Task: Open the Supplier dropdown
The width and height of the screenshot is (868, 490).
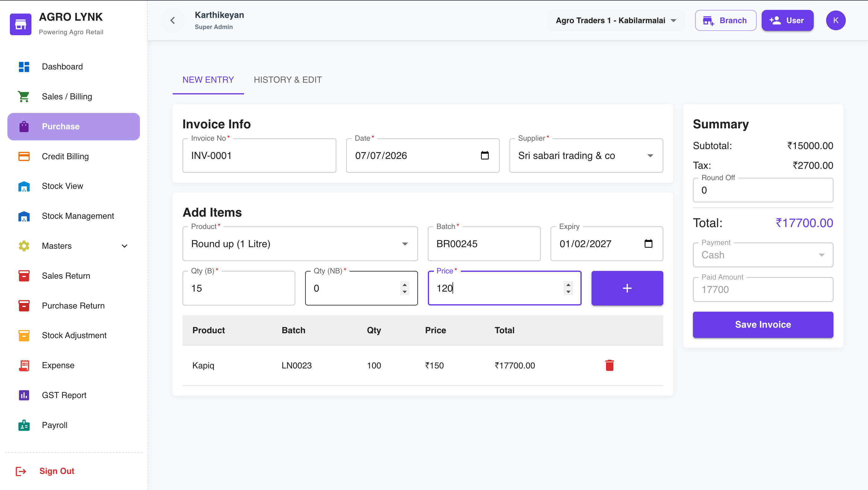Action: click(586, 156)
